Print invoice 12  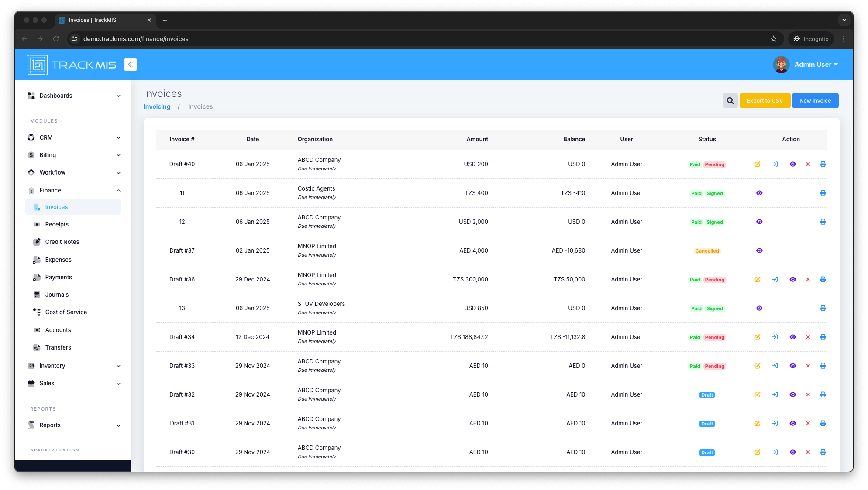click(823, 222)
